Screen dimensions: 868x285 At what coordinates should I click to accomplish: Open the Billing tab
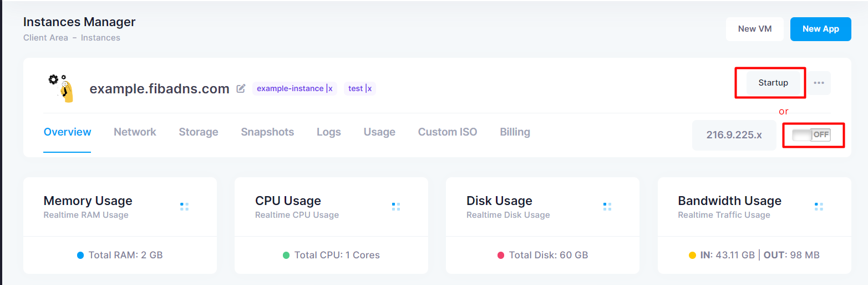(x=515, y=132)
